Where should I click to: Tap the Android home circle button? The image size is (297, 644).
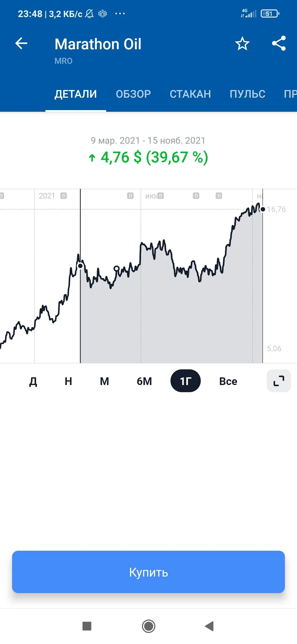pos(148,626)
